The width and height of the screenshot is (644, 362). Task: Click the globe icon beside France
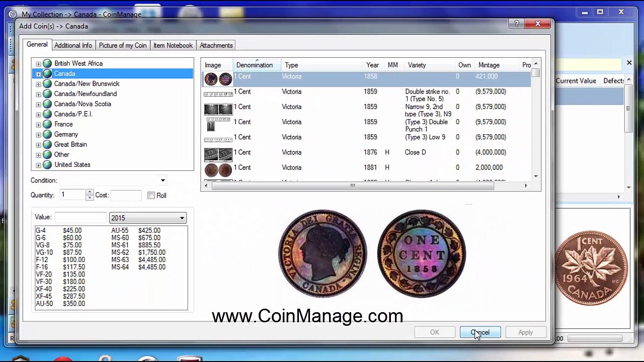pos(47,124)
